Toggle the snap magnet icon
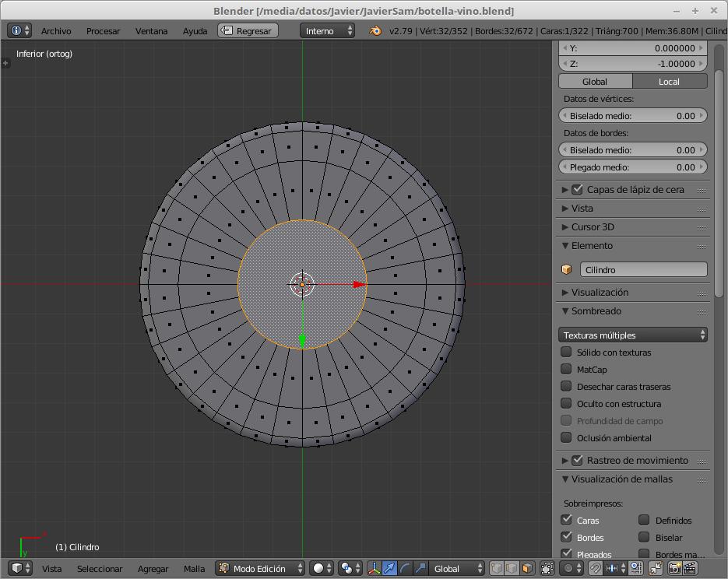 pos(595,568)
